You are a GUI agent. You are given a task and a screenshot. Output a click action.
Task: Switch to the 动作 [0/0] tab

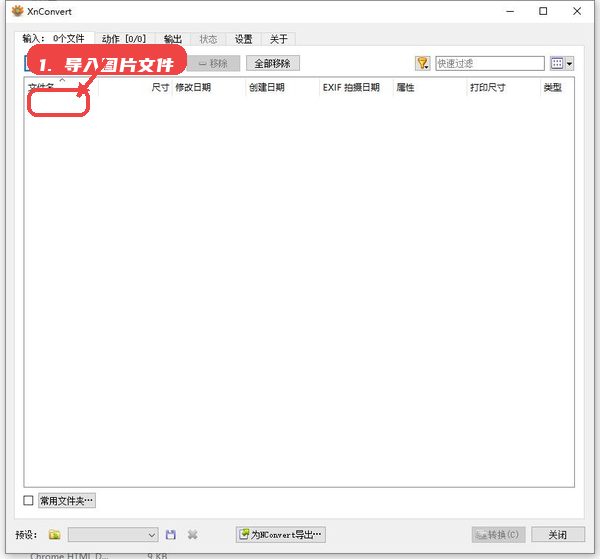124,39
